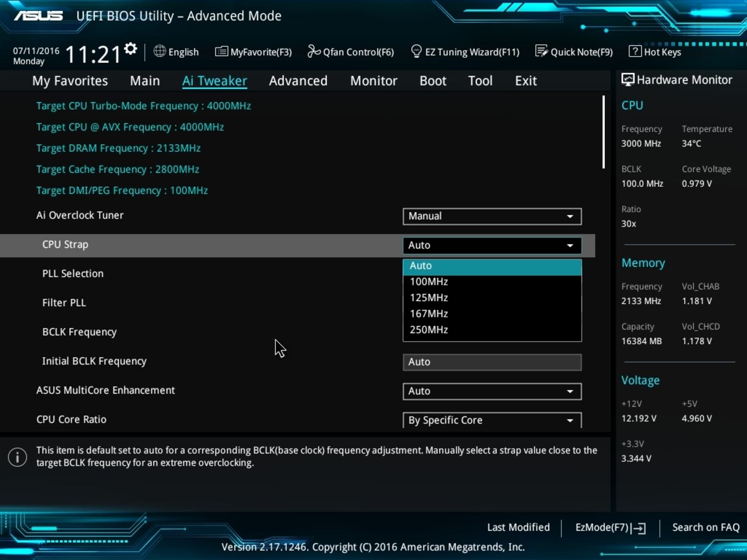The height and width of the screenshot is (560, 747).
Task: Select the ASUS MultiCore Enhancement label
Action: [105, 390]
